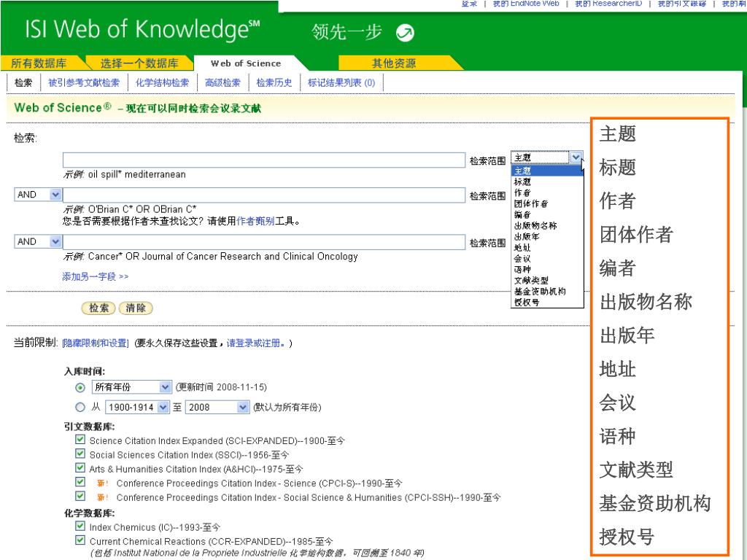This screenshot has height=560, width=747.
Task: Pick 出版年 in the dropdown list
Action: [547, 237]
